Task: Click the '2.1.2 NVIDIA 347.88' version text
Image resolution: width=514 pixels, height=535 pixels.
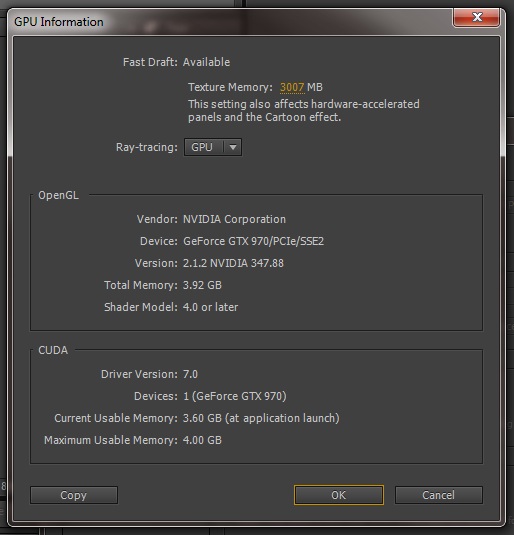Action: tap(233, 263)
